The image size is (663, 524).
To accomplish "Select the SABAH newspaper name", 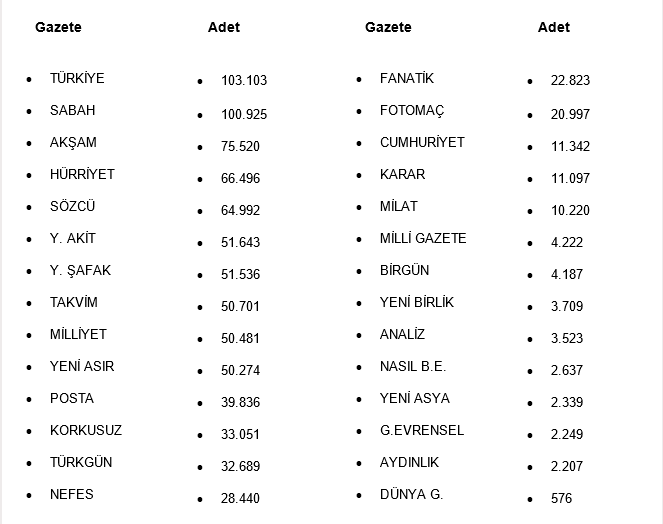I will [72, 110].
